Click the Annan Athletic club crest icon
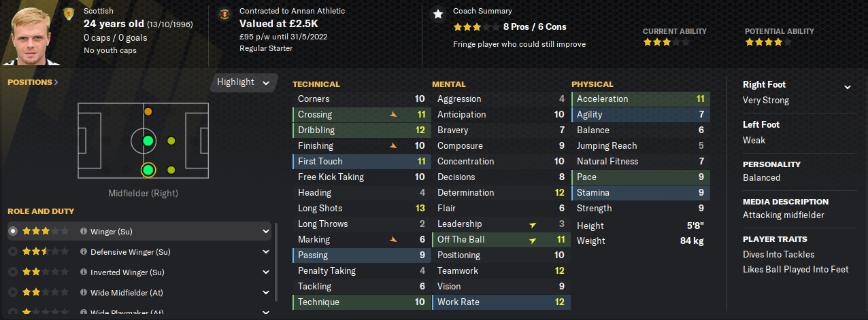 pyautogui.click(x=224, y=14)
